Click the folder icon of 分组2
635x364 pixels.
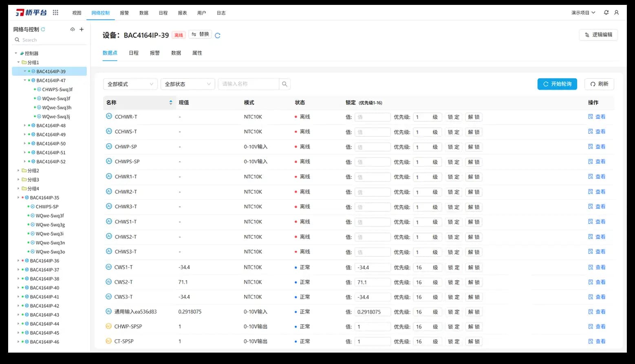click(x=24, y=171)
